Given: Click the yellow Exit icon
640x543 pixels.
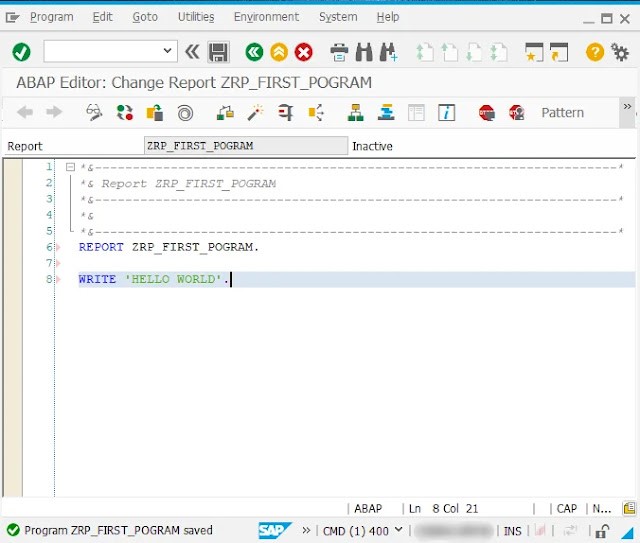Looking at the screenshot, I should [x=279, y=52].
